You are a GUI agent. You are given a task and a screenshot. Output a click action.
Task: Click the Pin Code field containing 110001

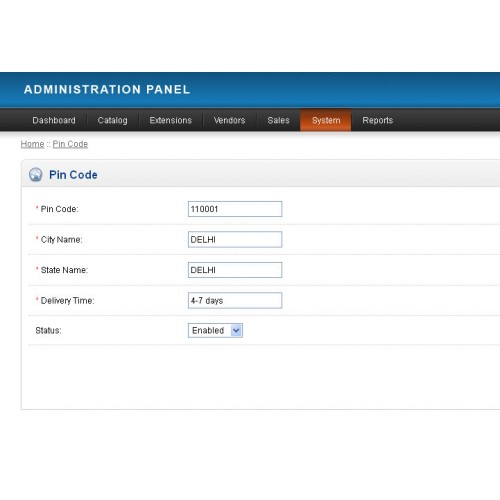[x=235, y=209]
